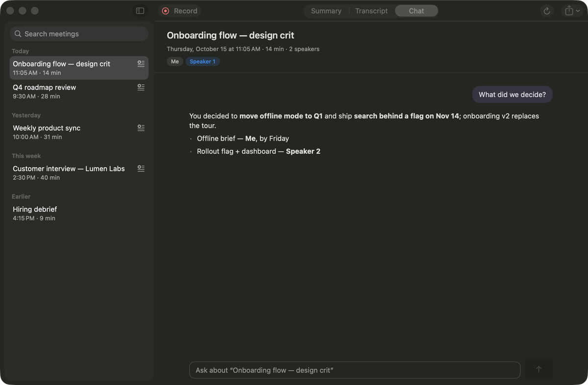
Task: Click the Search meetings field
Action: [79, 34]
